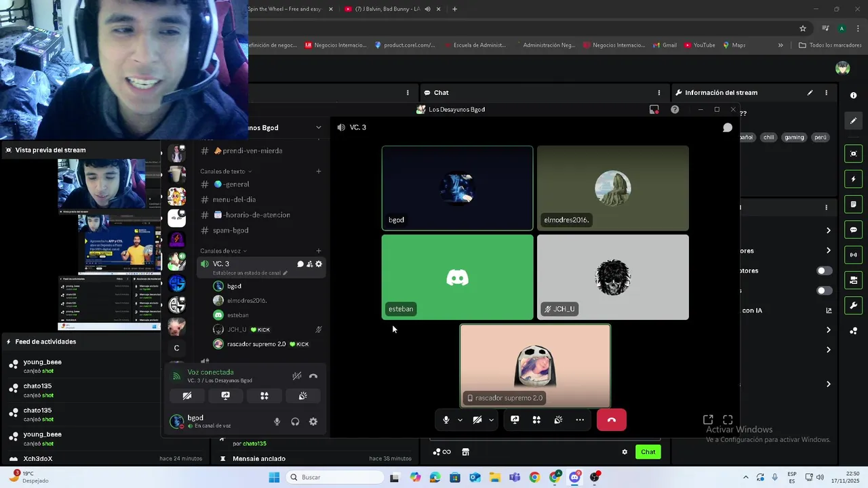Share screen from voice connected panel
Viewport: 868px width, 488px height.
pos(226,396)
